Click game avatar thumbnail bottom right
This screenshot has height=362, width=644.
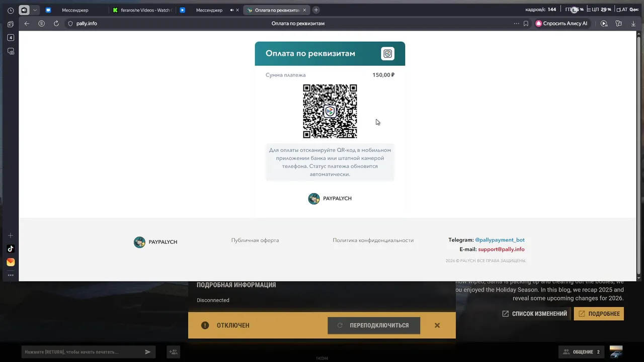[x=616, y=352]
